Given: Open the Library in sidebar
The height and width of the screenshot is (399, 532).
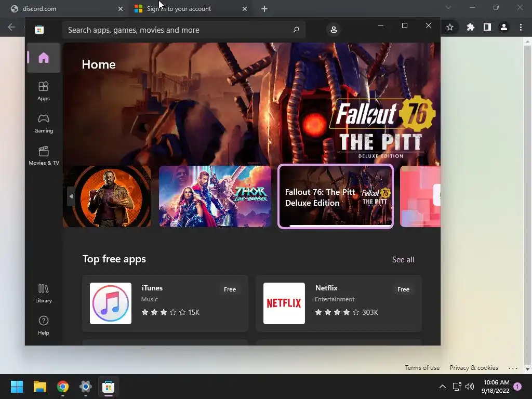Looking at the screenshot, I should point(44,294).
